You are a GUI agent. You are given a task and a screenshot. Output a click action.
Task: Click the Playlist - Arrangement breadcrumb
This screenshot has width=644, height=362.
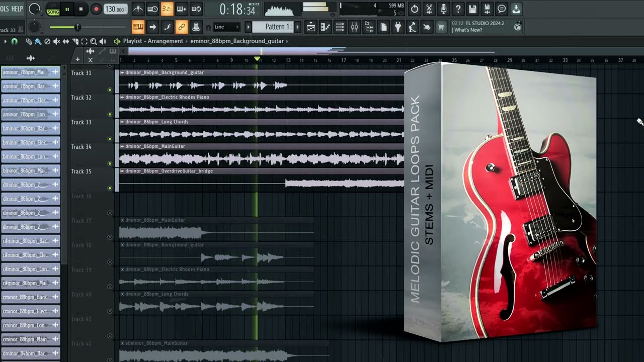click(x=153, y=41)
